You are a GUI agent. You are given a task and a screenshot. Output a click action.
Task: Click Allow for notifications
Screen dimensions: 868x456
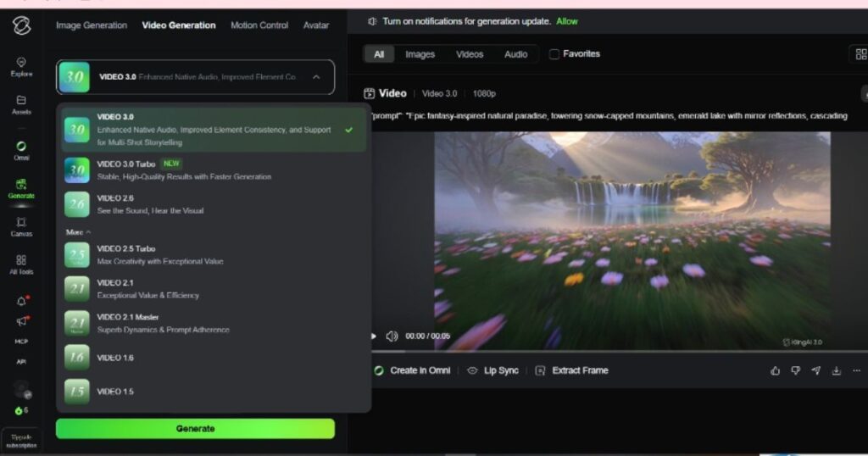567,21
